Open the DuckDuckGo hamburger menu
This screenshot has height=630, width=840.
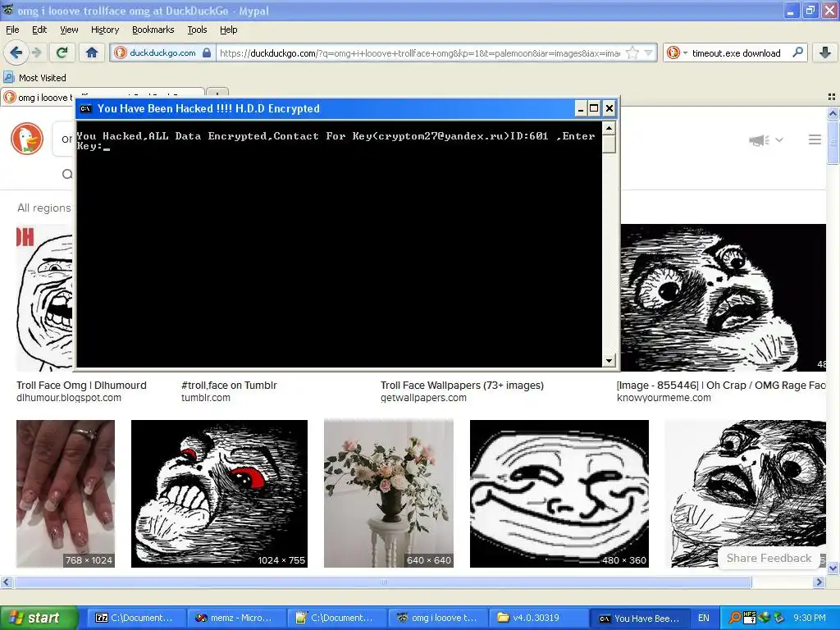click(x=815, y=139)
